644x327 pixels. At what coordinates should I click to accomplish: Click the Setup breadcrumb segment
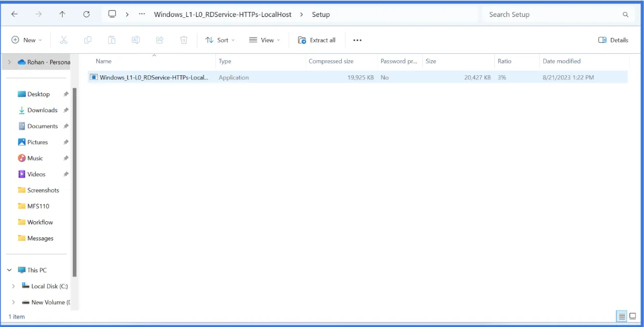click(x=321, y=14)
